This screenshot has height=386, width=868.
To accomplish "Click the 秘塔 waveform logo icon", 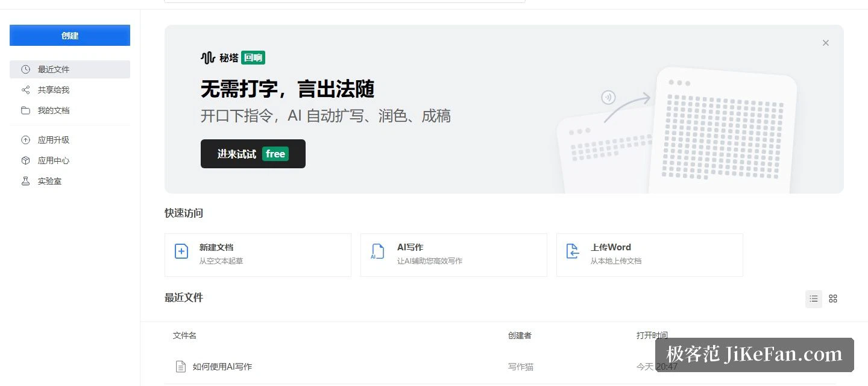I will pos(208,58).
